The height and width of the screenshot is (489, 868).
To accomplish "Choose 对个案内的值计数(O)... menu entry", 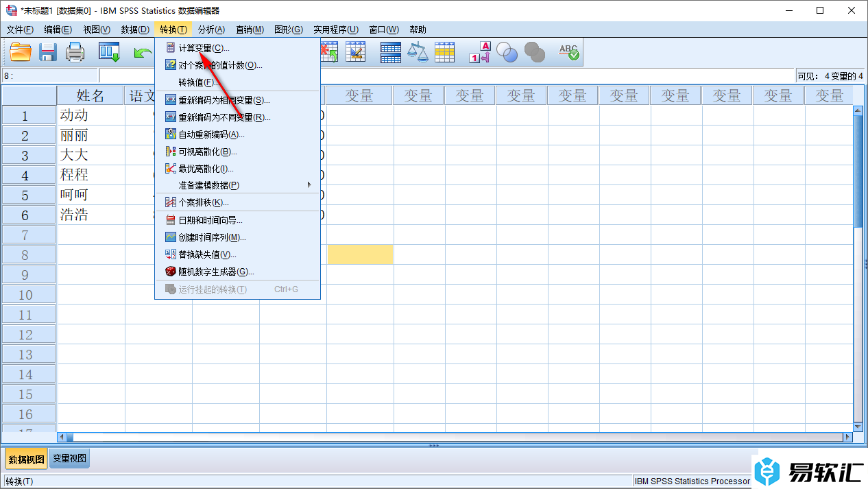I will pyautogui.click(x=237, y=65).
